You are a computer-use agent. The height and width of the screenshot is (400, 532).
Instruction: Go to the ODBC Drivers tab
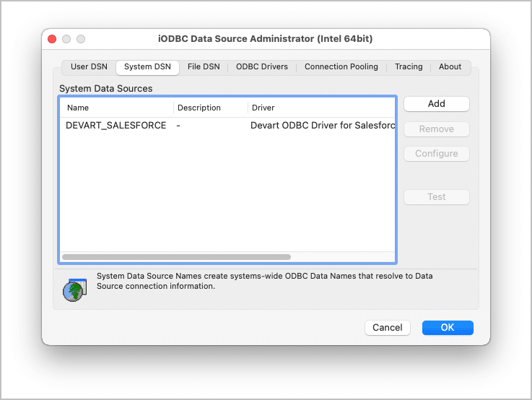point(261,67)
